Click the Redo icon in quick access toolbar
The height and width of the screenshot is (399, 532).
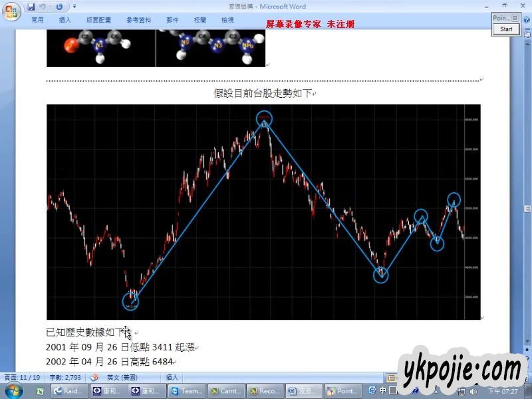click(x=59, y=7)
